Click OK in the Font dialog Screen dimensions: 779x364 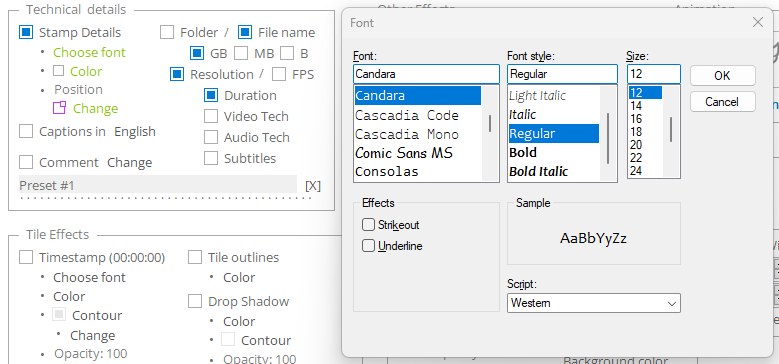coord(722,75)
